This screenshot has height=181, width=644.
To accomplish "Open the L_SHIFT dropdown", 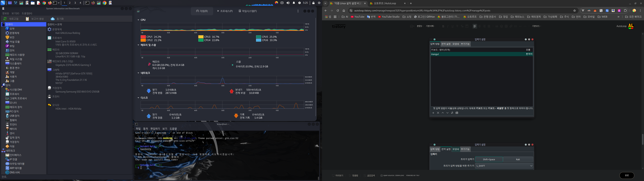I will coord(504,166).
